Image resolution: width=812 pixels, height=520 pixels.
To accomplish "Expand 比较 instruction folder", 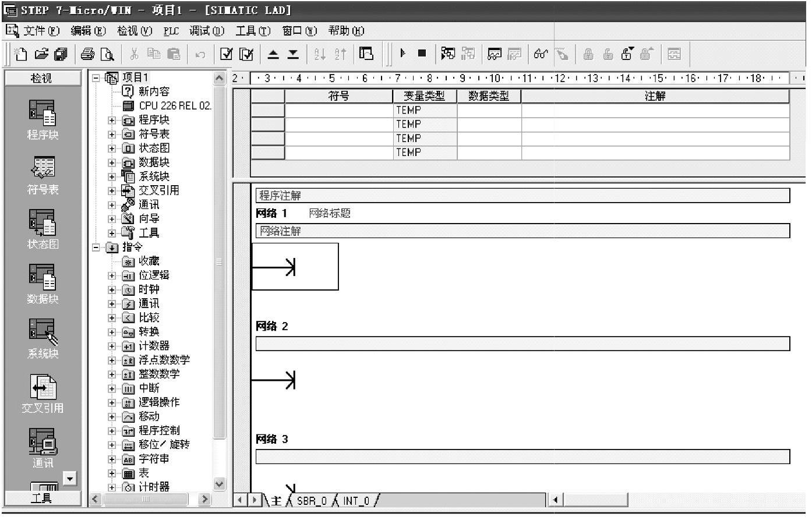I will point(112,318).
